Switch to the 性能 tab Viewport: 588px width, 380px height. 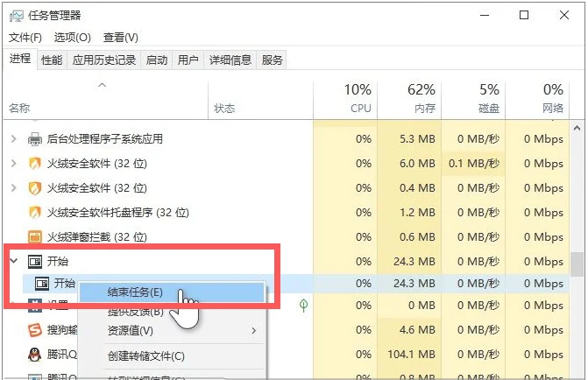(52, 60)
